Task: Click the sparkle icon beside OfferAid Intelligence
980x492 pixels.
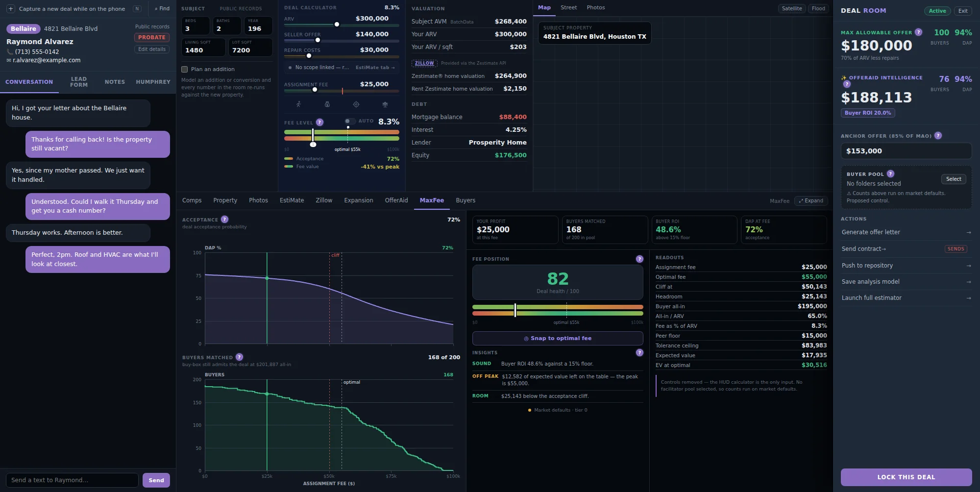Action: 844,78
